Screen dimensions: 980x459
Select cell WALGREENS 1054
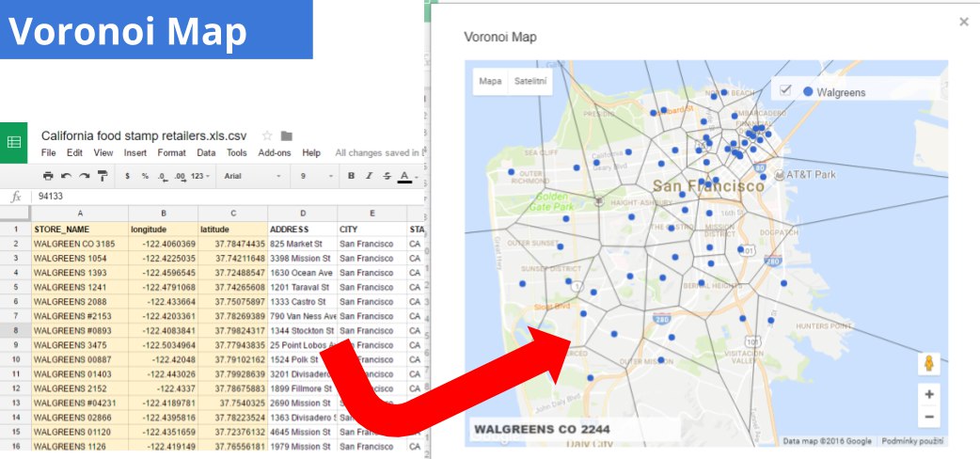coord(80,259)
